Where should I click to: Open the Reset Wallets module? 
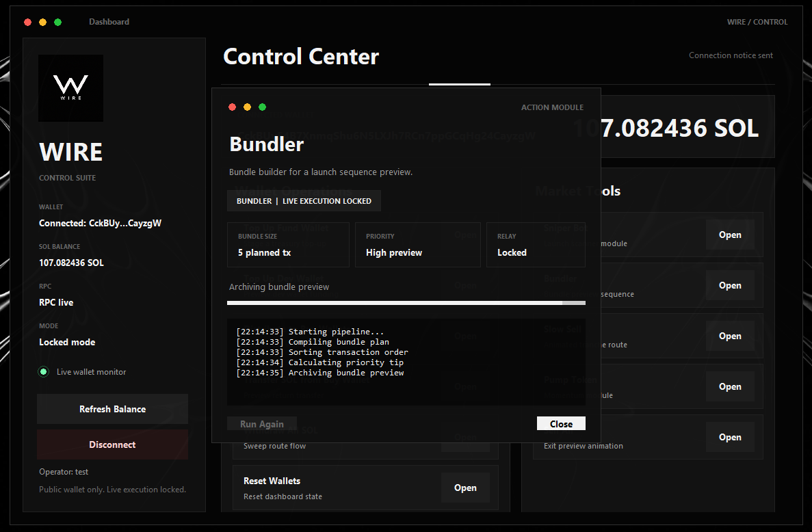(x=465, y=488)
